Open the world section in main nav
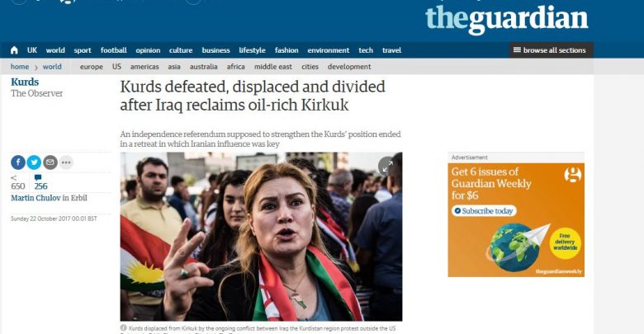 (x=55, y=50)
